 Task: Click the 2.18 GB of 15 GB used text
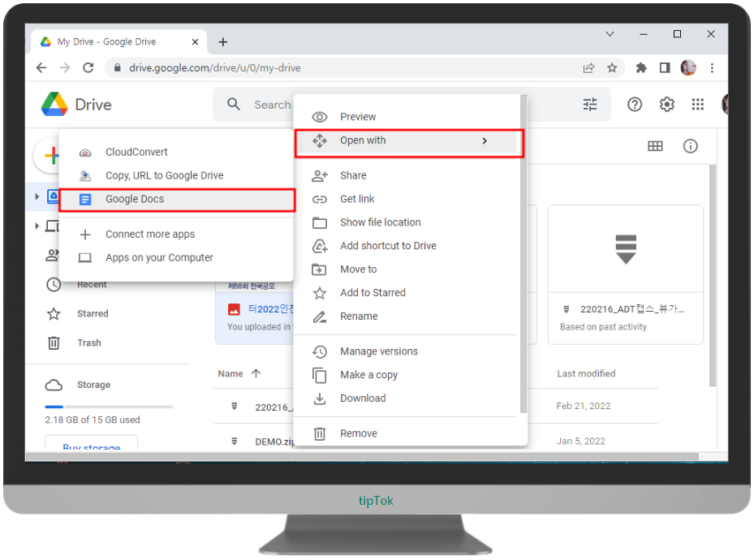point(93,420)
